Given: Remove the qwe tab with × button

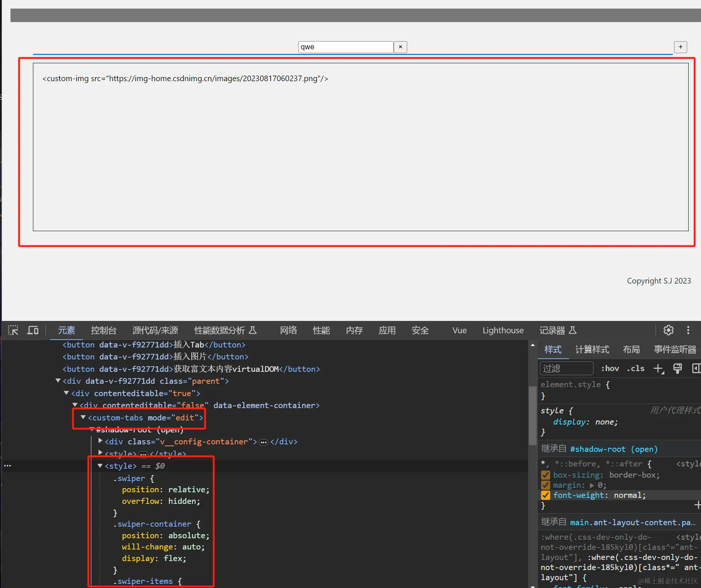Looking at the screenshot, I should coord(400,47).
